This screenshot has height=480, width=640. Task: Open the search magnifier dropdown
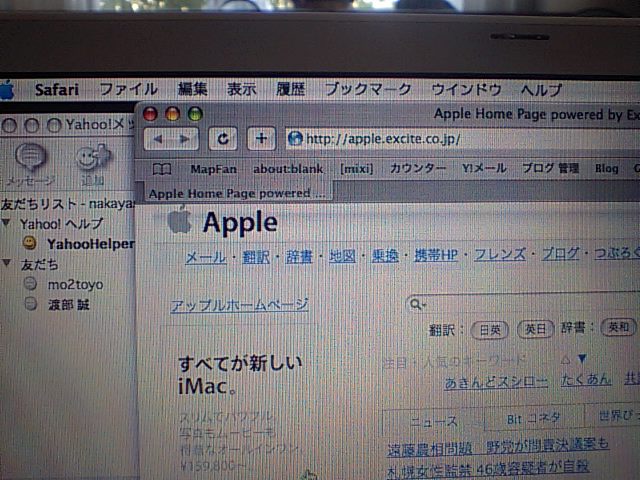(417, 304)
